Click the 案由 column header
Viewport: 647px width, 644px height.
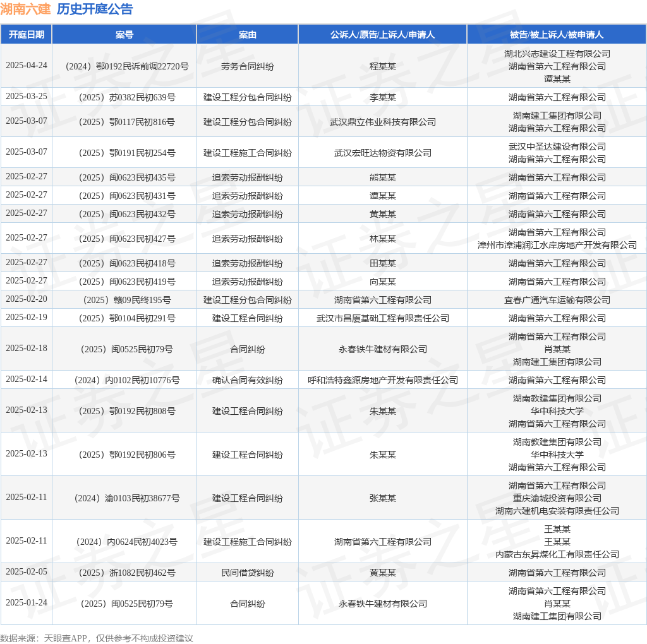[x=247, y=35]
